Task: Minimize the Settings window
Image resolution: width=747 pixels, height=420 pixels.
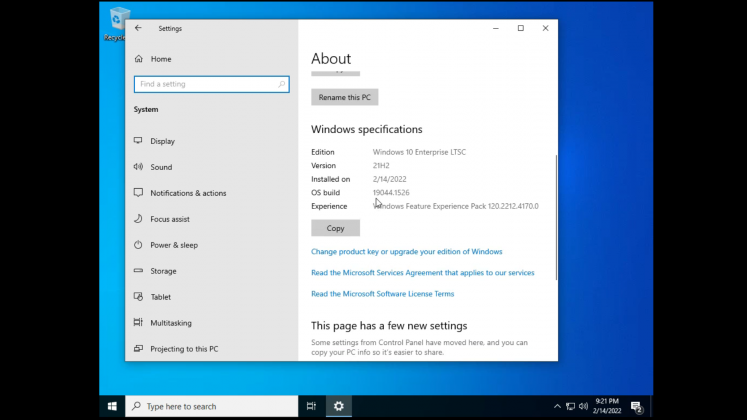Action: [496, 28]
